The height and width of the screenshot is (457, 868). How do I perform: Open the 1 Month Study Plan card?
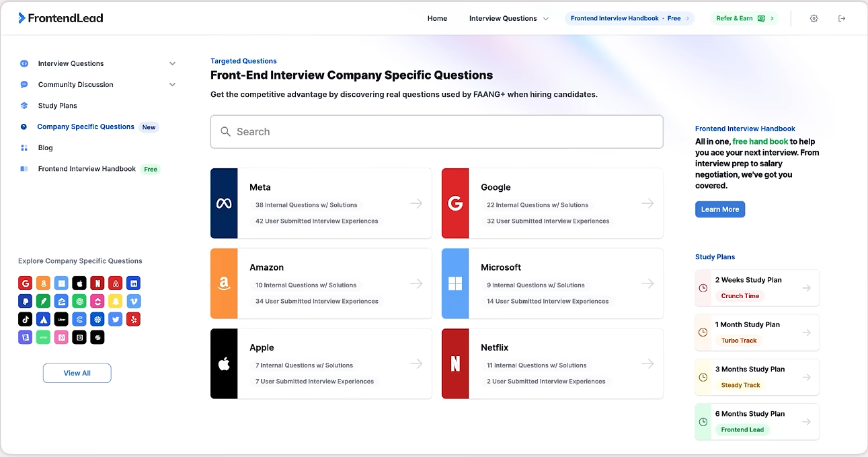757,332
